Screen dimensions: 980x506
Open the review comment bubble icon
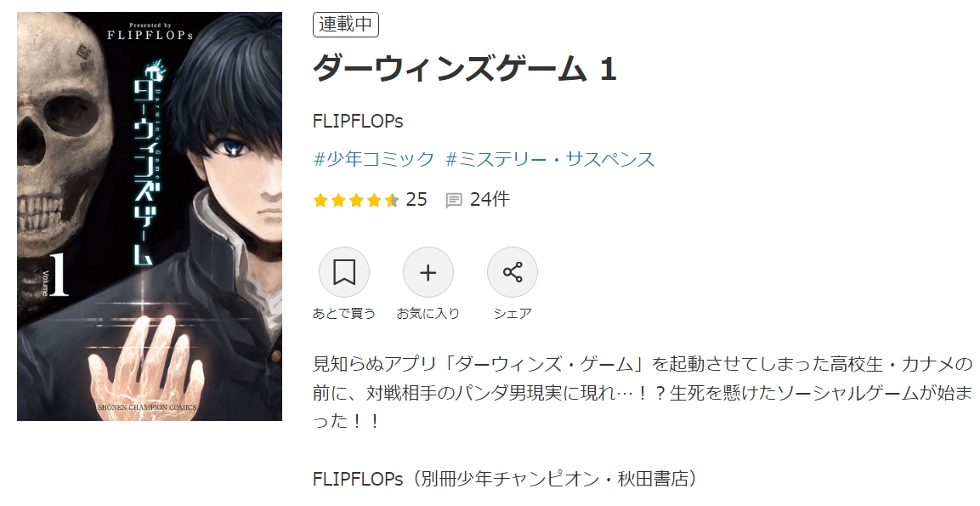454,200
